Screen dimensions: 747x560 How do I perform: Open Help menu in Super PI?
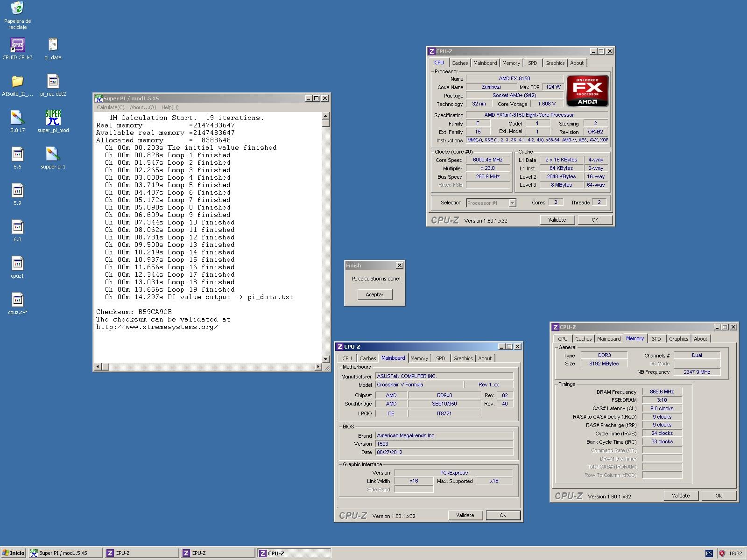click(170, 107)
